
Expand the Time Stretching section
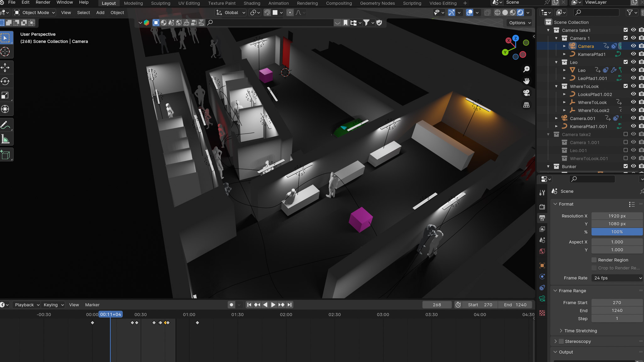pos(580,331)
